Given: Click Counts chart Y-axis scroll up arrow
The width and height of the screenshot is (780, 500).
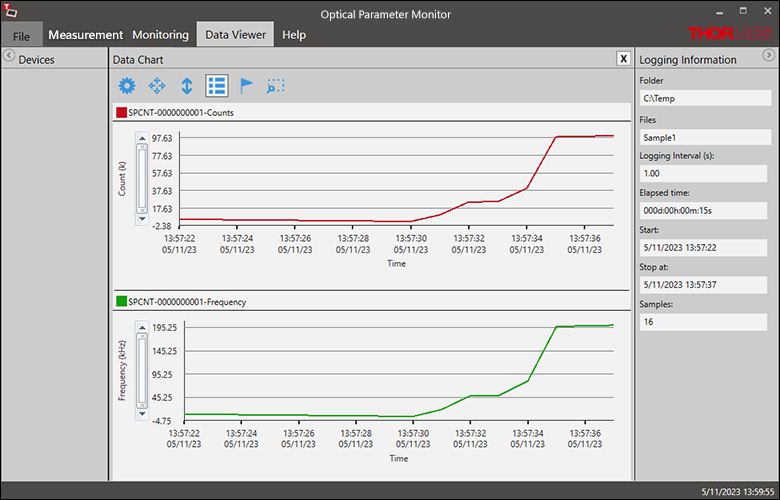Looking at the screenshot, I should [x=141, y=139].
